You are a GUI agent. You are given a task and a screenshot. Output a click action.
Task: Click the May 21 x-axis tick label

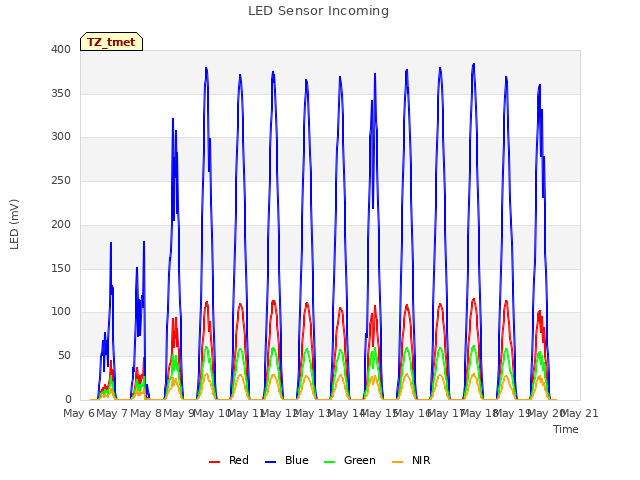[x=580, y=413]
